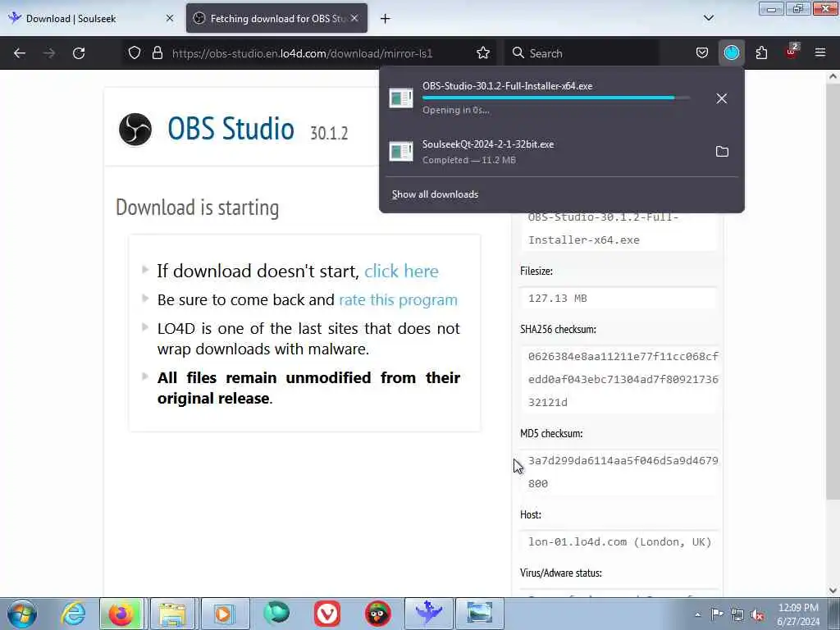Open the 'rate this program' link
The width and height of the screenshot is (840, 630).
(398, 300)
